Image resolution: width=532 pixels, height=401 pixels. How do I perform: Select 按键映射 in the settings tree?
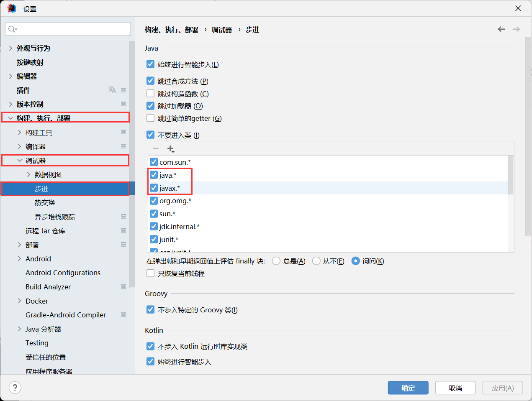coord(30,62)
